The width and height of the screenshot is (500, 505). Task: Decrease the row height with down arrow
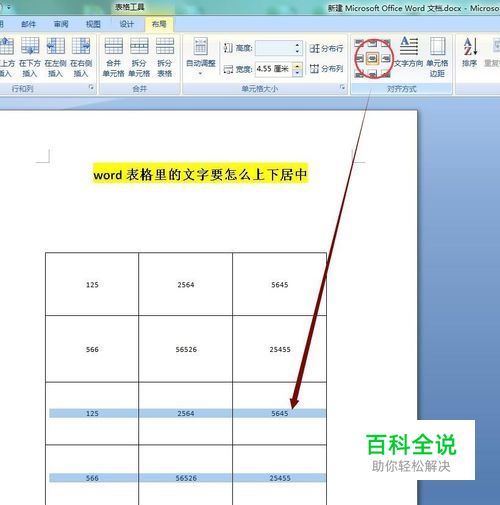[297, 52]
